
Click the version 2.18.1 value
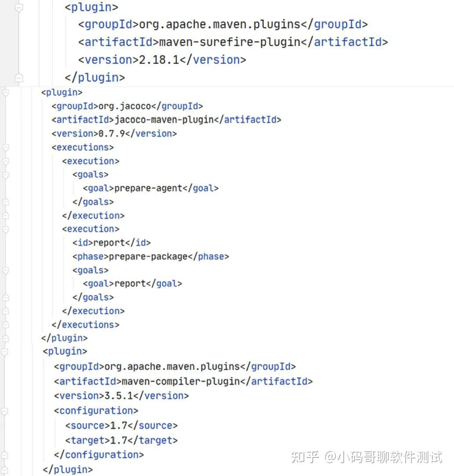point(159,60)
